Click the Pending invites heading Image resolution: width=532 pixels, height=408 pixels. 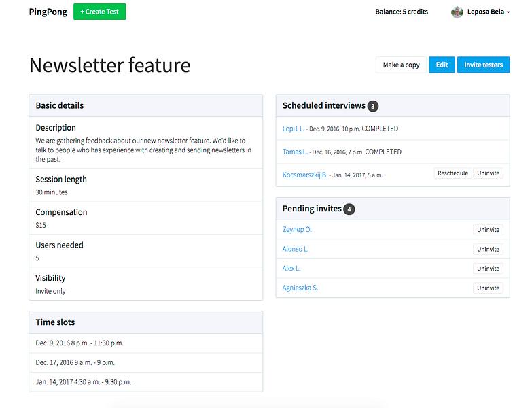(312, 208)
